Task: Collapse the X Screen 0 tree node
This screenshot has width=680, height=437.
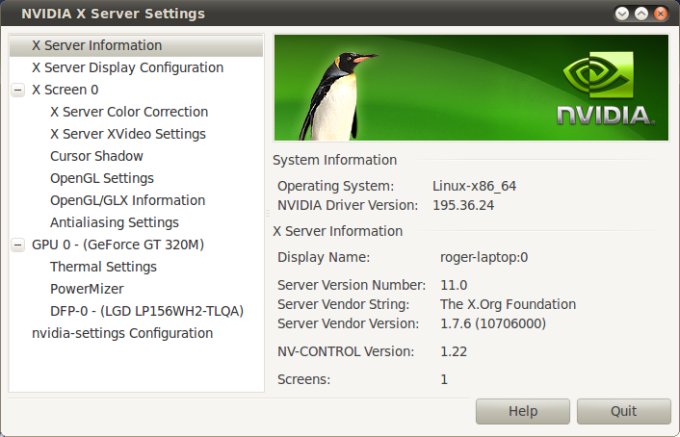Action: point(18,90)
